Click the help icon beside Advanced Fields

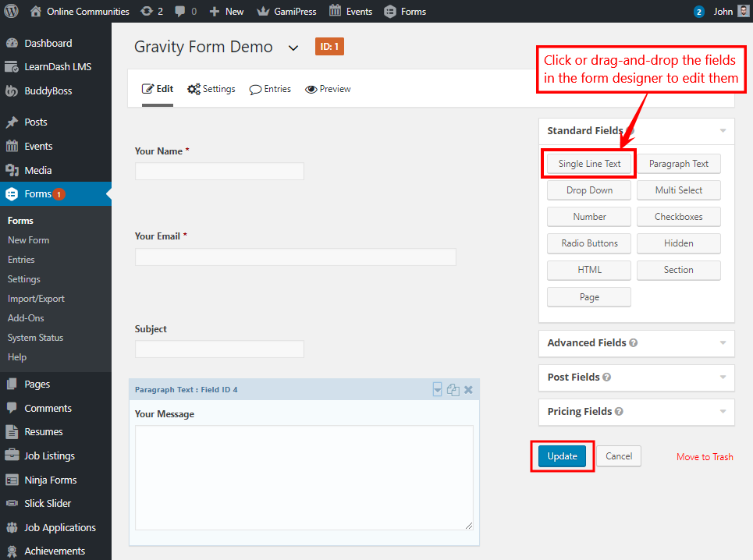click(x=634, y=343)
